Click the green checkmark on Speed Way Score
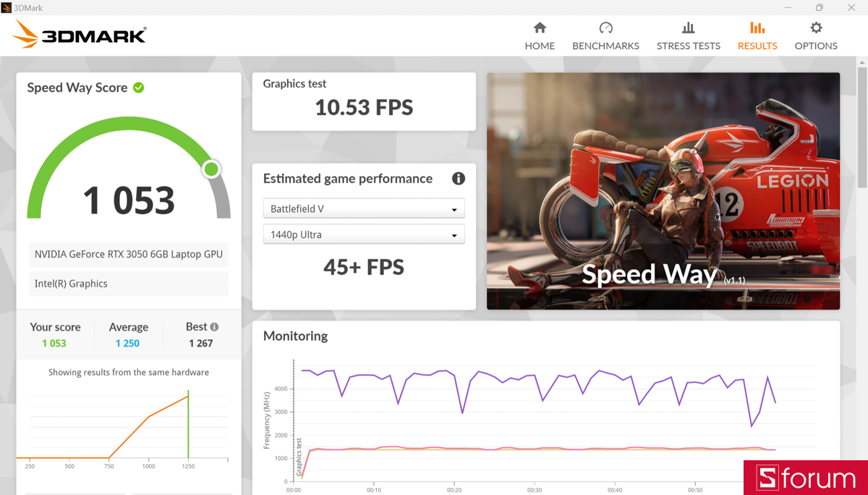 137,87
